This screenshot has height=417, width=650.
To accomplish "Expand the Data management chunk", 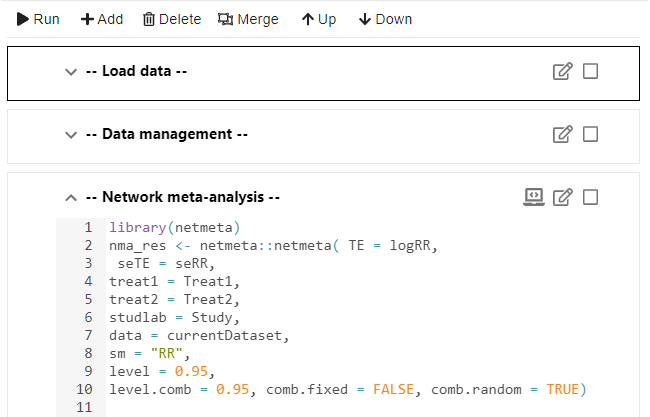I will click(71, 135).
